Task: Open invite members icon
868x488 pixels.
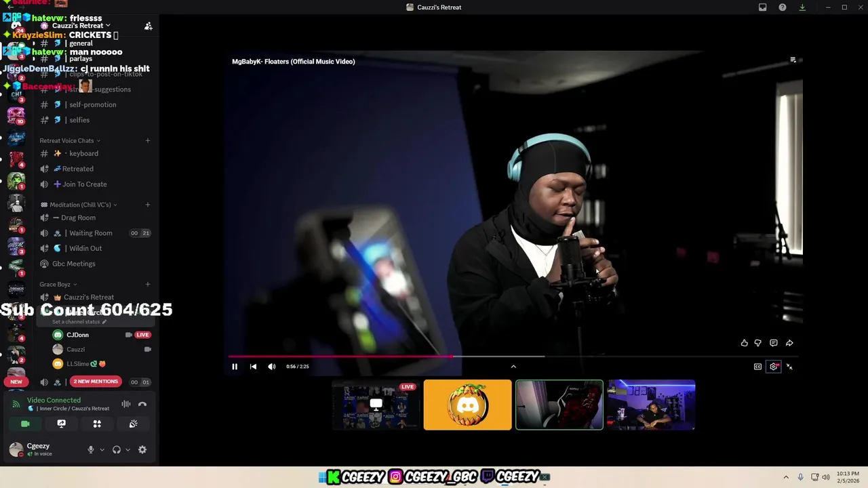Action: pos(148,26)
